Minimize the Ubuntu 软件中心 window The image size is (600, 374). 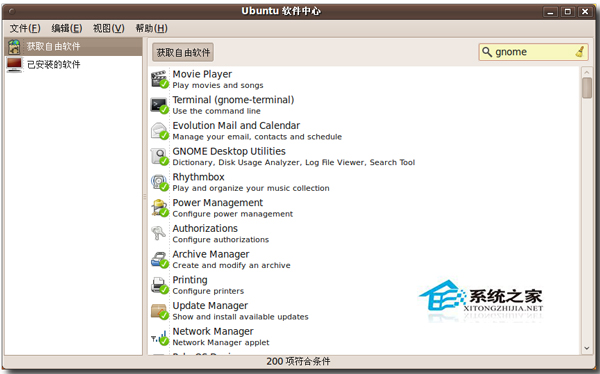(550, 12)
